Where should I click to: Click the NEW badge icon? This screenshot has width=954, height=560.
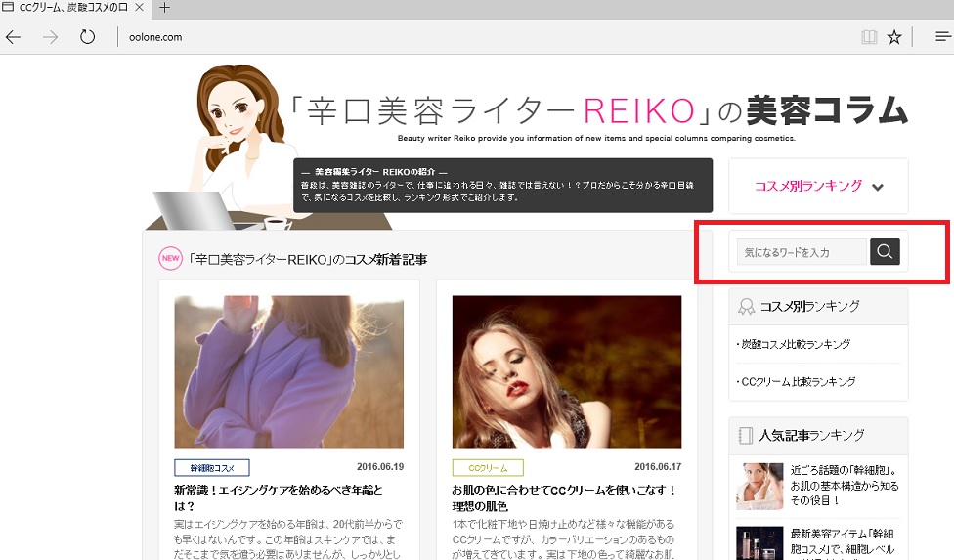170,258
